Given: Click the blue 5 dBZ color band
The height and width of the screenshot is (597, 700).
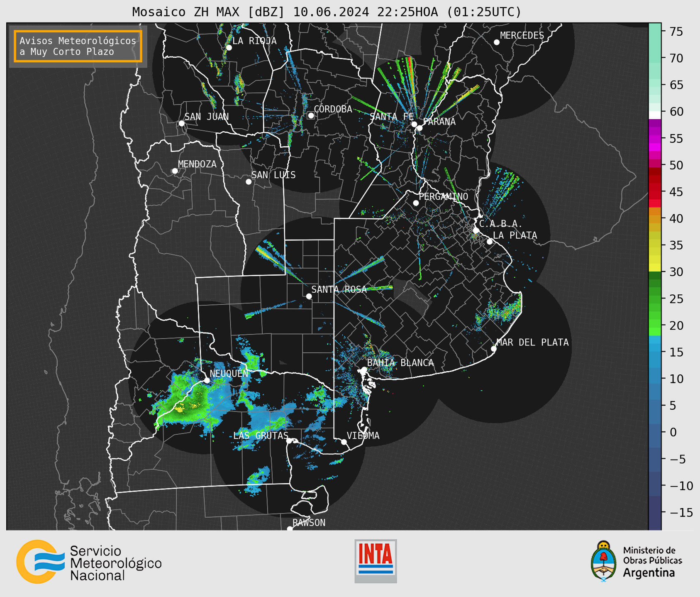Looking at the screenshot, I should (x=655, y=406).
